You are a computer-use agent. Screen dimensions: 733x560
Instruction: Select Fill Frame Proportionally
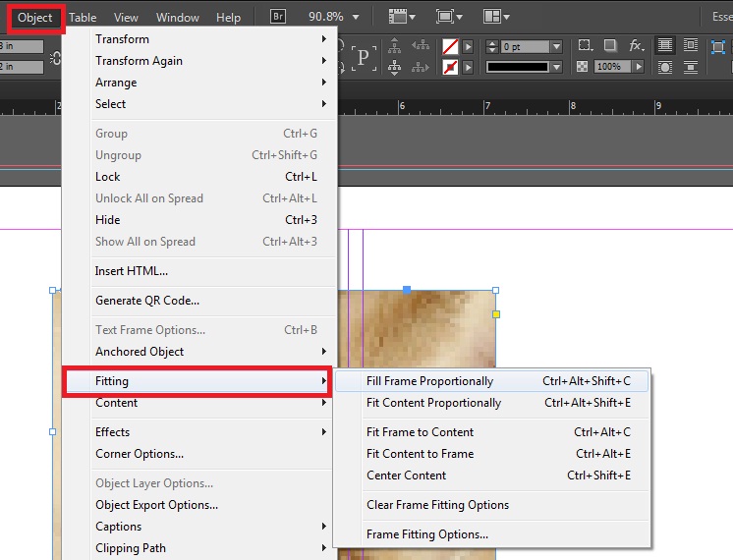tap(492, 381)
